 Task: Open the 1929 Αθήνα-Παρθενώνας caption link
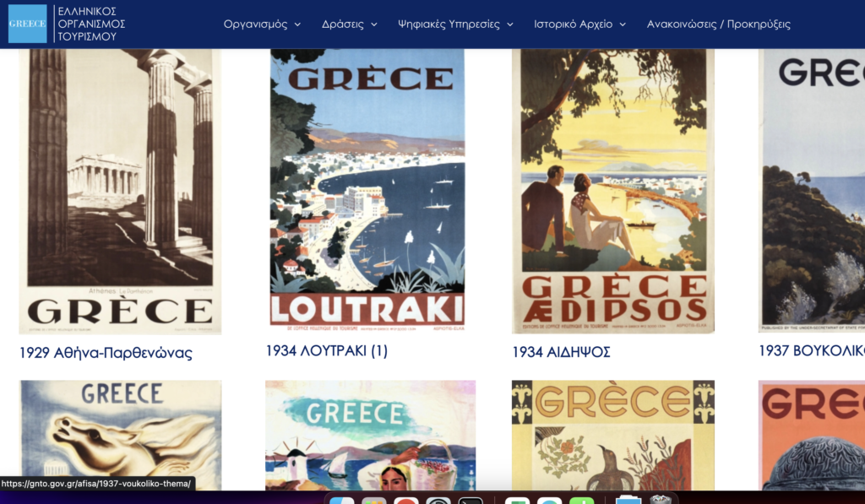[x=106, y=353]
